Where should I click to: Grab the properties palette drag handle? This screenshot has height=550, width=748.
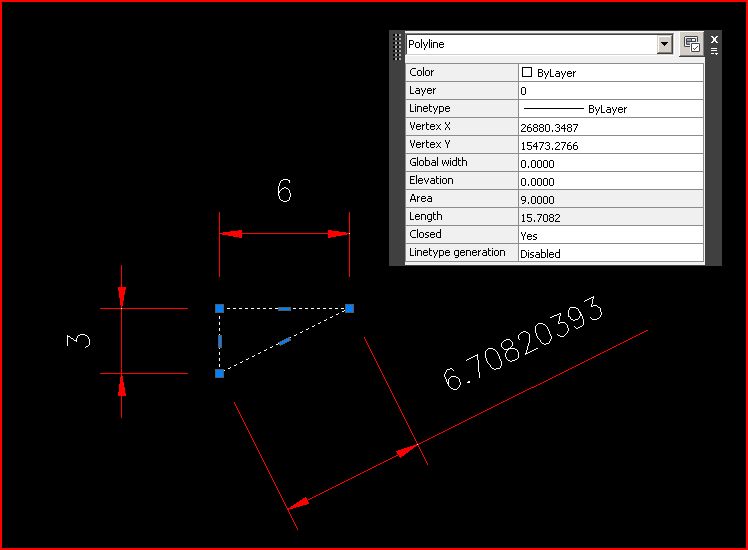point(397,46)
